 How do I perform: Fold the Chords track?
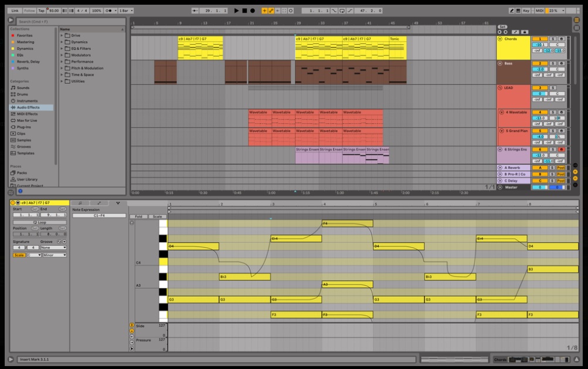point(500,39)
